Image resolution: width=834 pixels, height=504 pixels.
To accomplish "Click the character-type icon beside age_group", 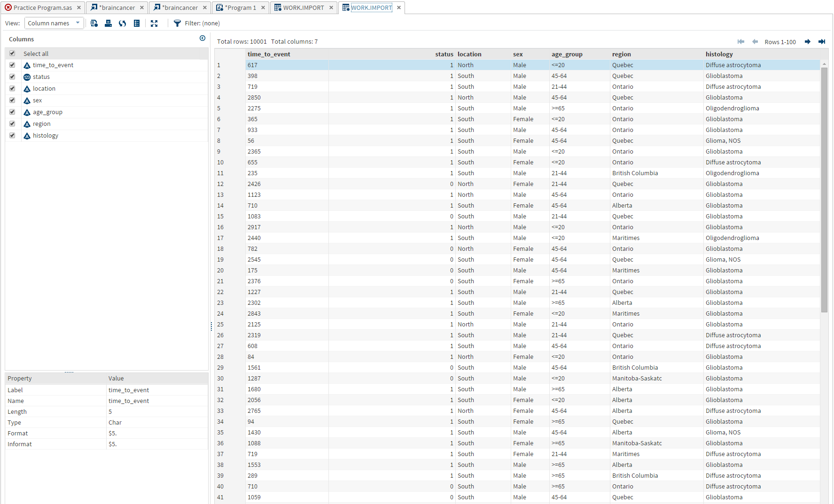I will [27, 112].
